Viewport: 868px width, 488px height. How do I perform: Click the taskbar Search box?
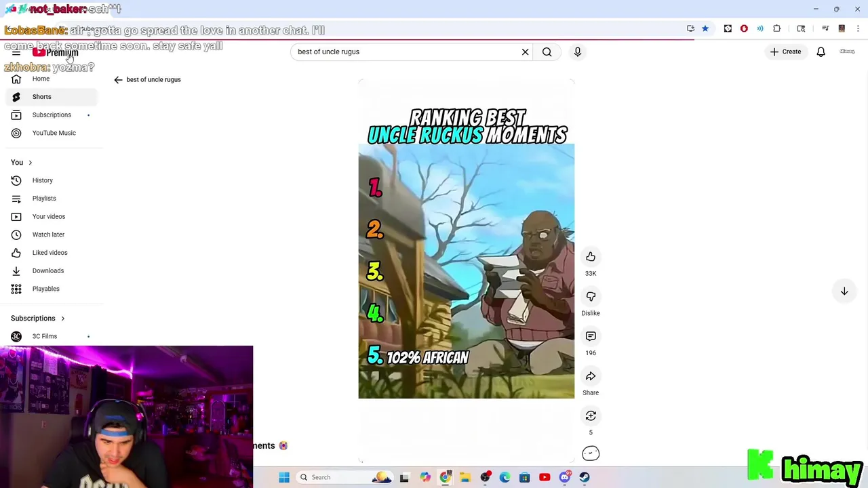click(344, 477)
